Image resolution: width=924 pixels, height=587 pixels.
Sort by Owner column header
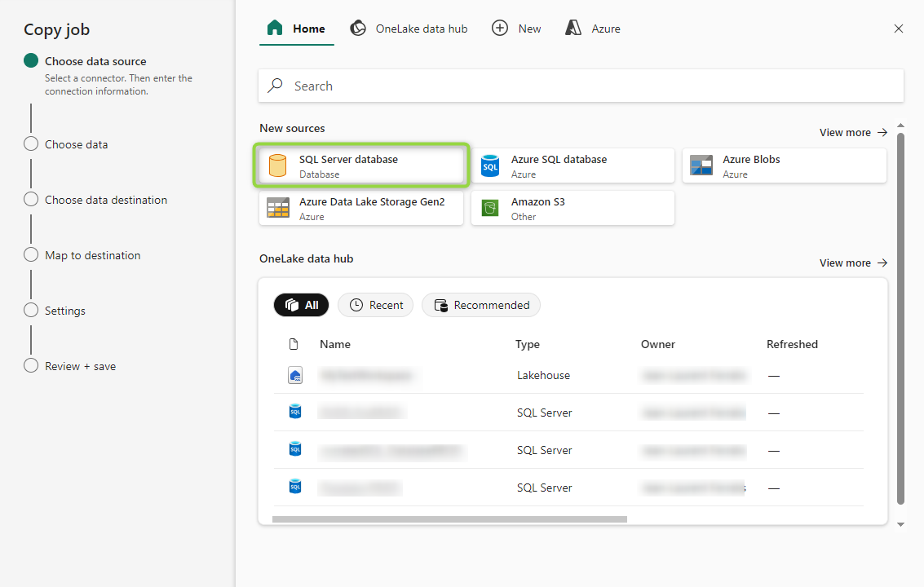point(657,344)
